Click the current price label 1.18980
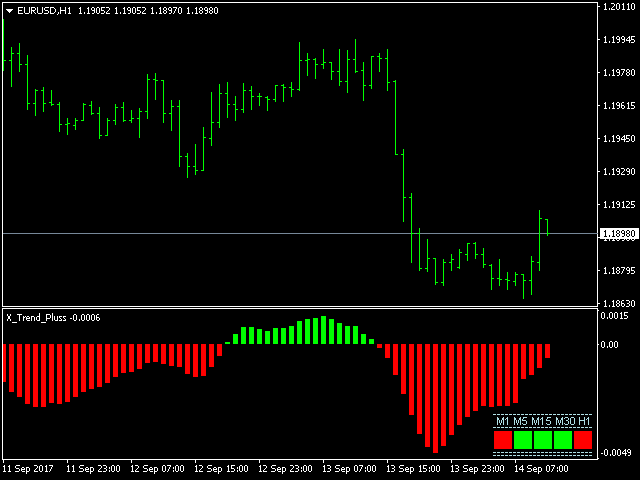640x480 pixels. point(620,233)
